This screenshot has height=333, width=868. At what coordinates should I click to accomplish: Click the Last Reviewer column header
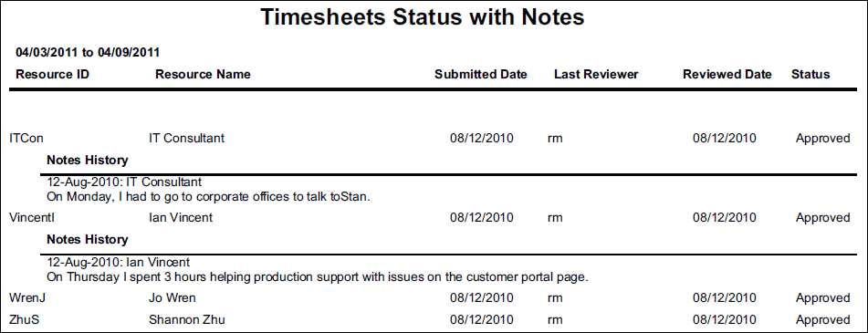click(596, 74)
